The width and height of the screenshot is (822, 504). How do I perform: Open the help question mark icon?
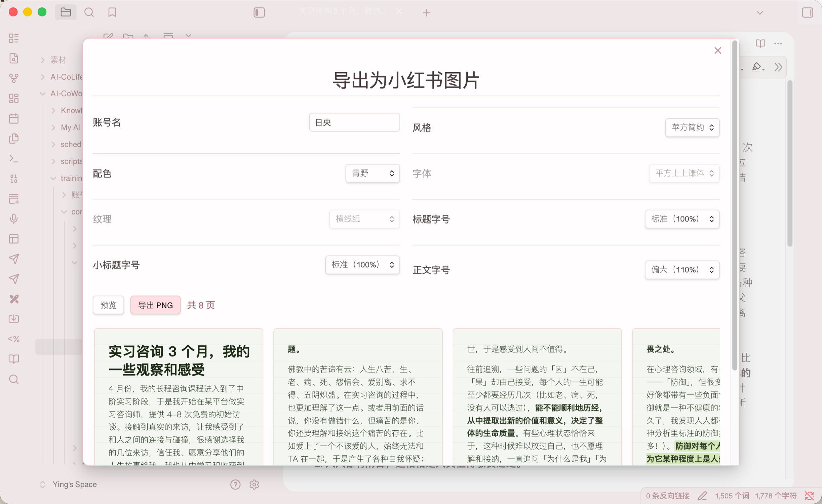pyautogui.click(x=235, y=484)
